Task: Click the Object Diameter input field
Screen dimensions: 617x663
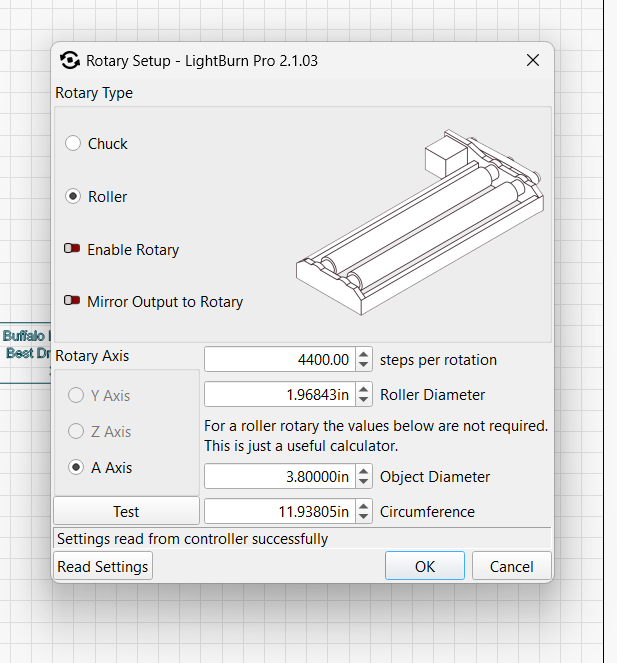Action: click(x=280, y=476)
